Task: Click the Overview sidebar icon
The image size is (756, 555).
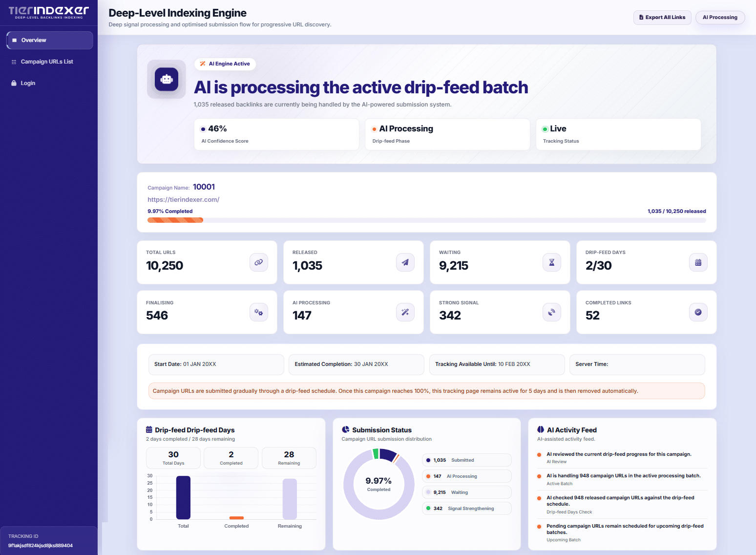Action: click(x=15, y=40)
